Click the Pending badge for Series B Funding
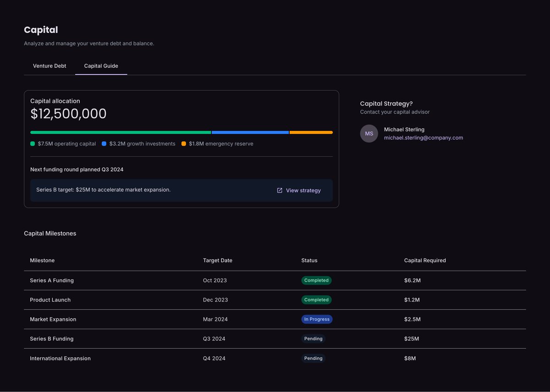This screenshot has height=392, width=550. pos(313,339)
